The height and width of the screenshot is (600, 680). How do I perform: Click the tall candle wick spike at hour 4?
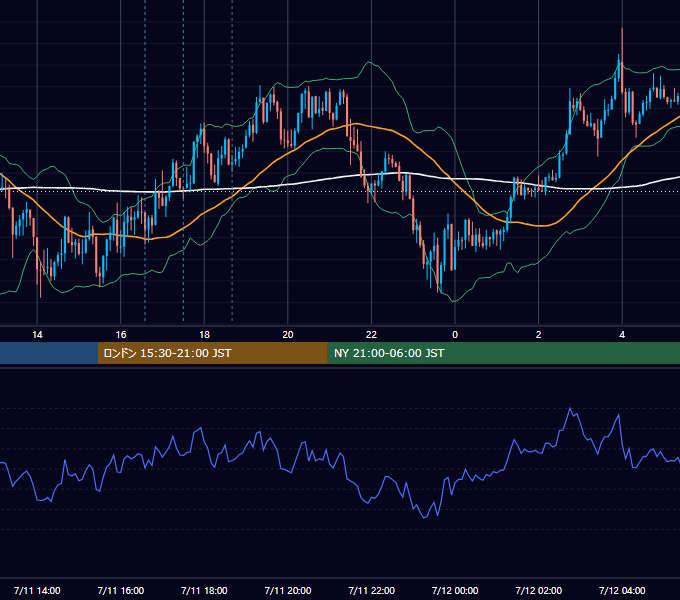click(622, 48)
